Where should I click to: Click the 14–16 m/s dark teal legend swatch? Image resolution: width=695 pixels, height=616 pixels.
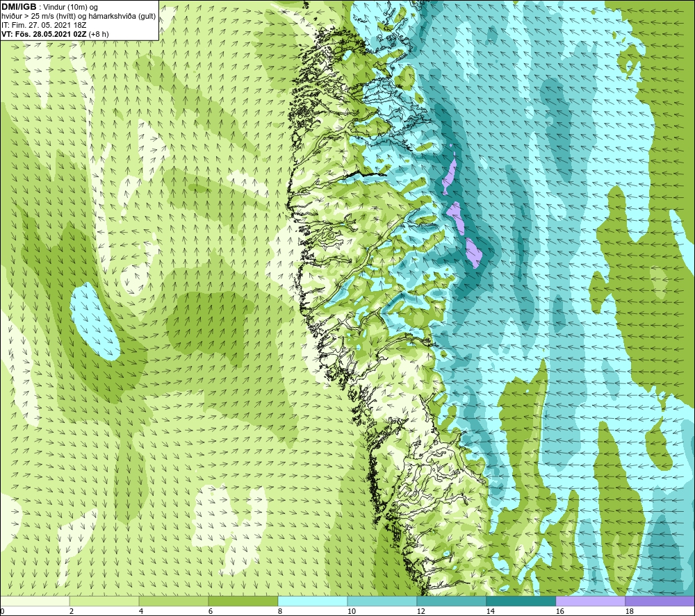[x=521, y=601]
